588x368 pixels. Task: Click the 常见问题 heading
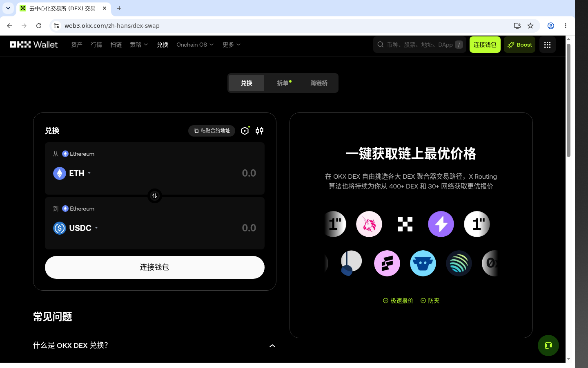(53, 317)
